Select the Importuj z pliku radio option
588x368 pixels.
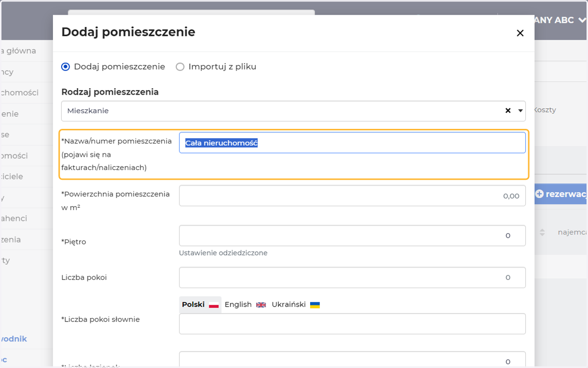point(180,67)
